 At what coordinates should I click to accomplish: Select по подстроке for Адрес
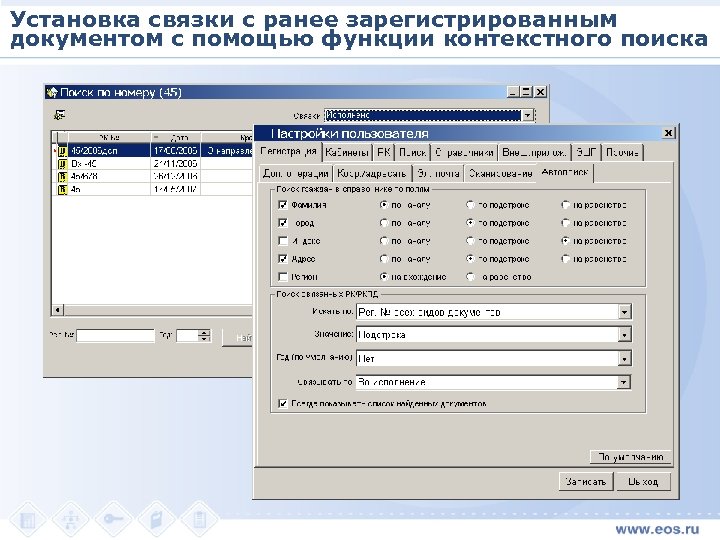coord(470,259)
